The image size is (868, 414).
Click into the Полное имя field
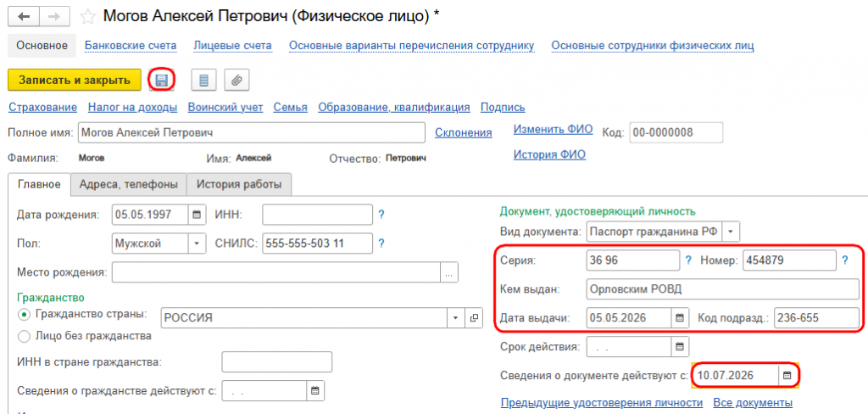coord(251,132)
